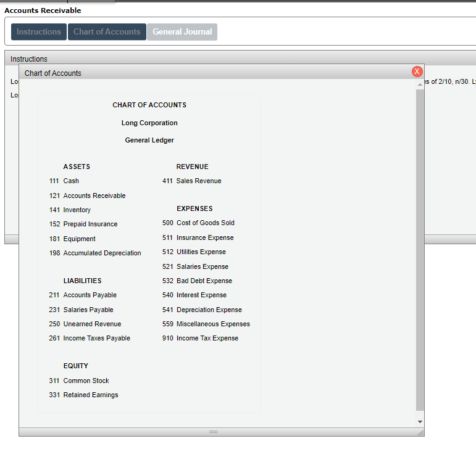Click the popup scrollbar up arrow

(x=420, y=84)
